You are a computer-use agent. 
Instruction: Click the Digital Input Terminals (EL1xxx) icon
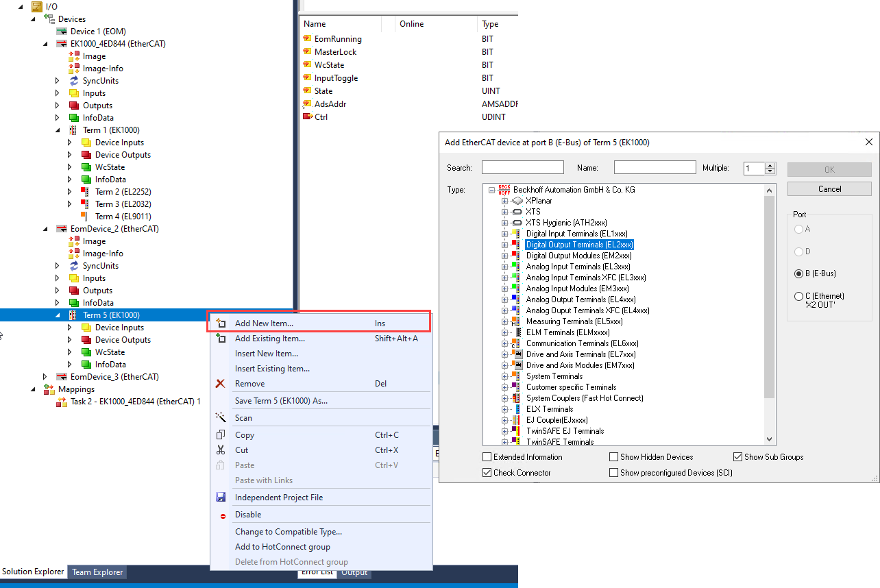click(x=517, y=234)
